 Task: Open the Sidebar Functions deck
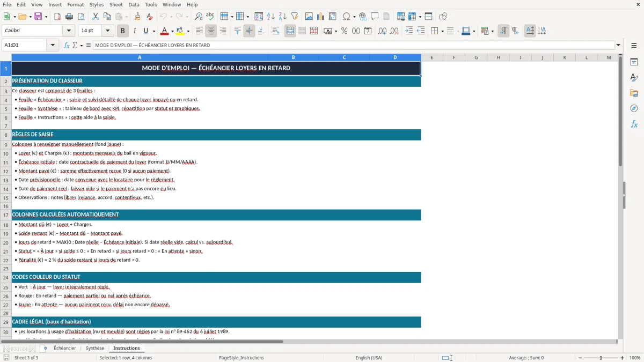(x=634, y=124)
